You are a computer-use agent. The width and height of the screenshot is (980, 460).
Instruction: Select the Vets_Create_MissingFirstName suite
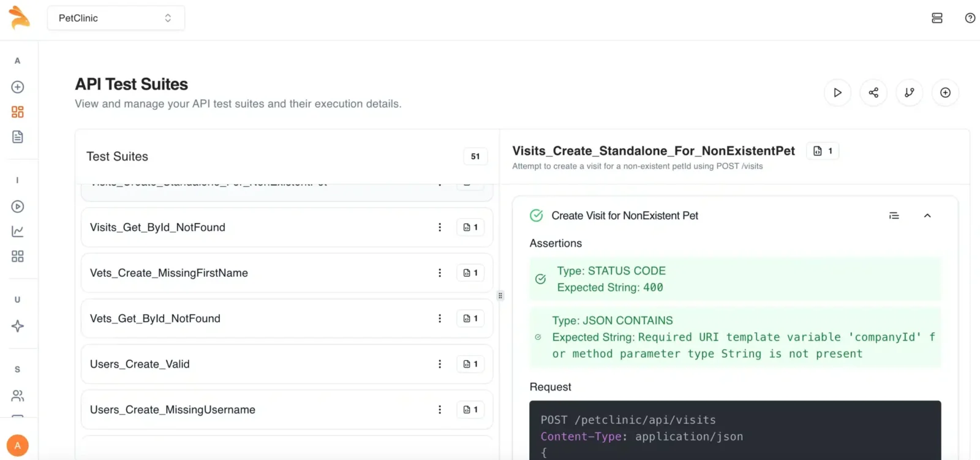tap(287, 273)
